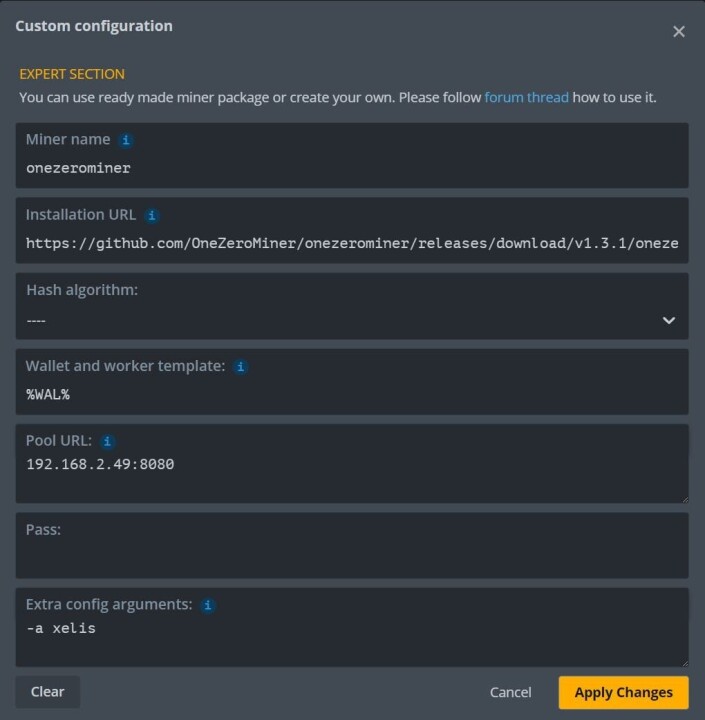This screenshot has height=720, width=705.
Task: Show Wallet and worker template info tooltip
Action: [240, 367]
